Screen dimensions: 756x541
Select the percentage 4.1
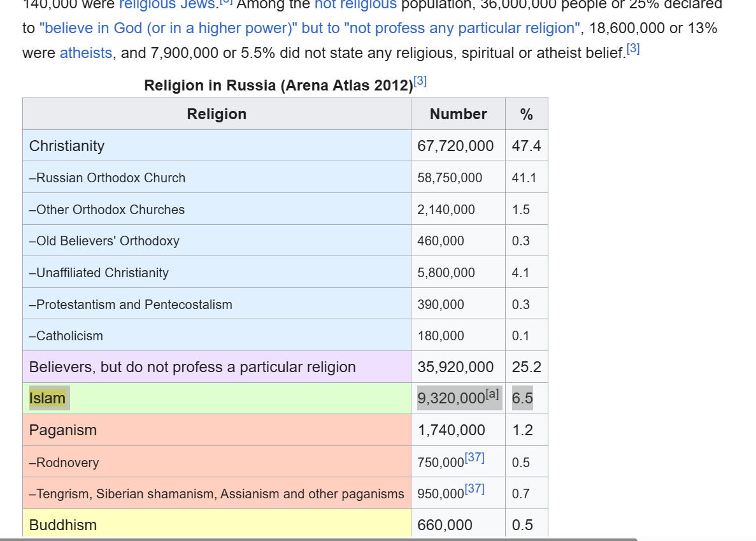click(521, 273)
